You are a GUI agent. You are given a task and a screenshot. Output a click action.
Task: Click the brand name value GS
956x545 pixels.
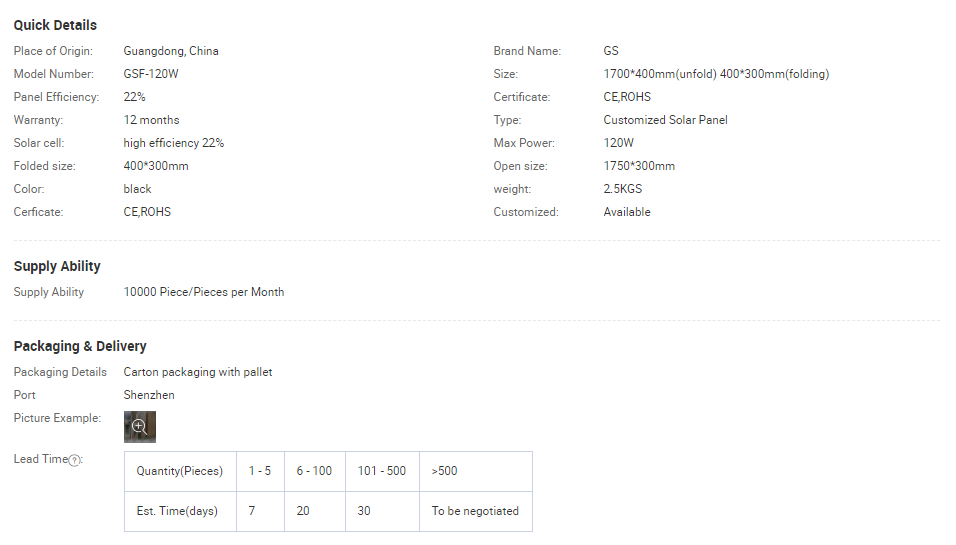pyautogui.click(x=611, y=51)
